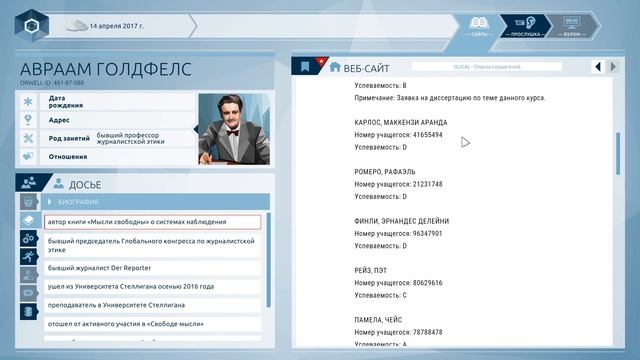Click the website panel vertical scrollbar
Image resolution: width=640 pixels, height=360 pixels.
coord(618,153)
